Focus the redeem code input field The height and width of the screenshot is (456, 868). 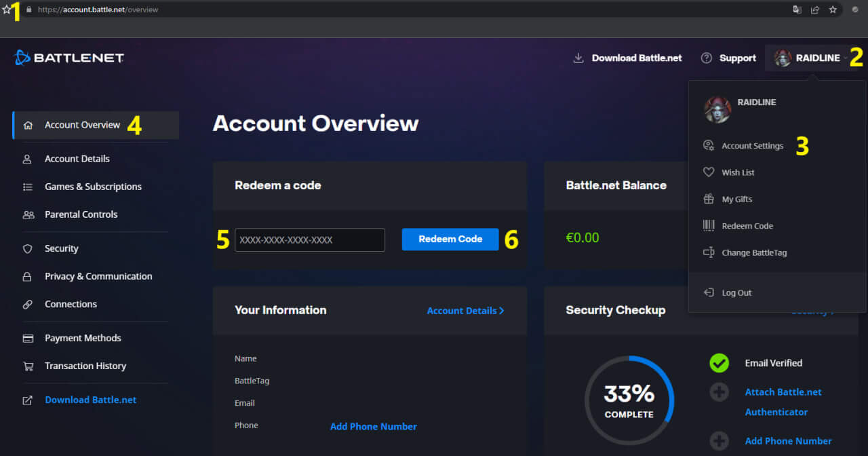point(310,240)
